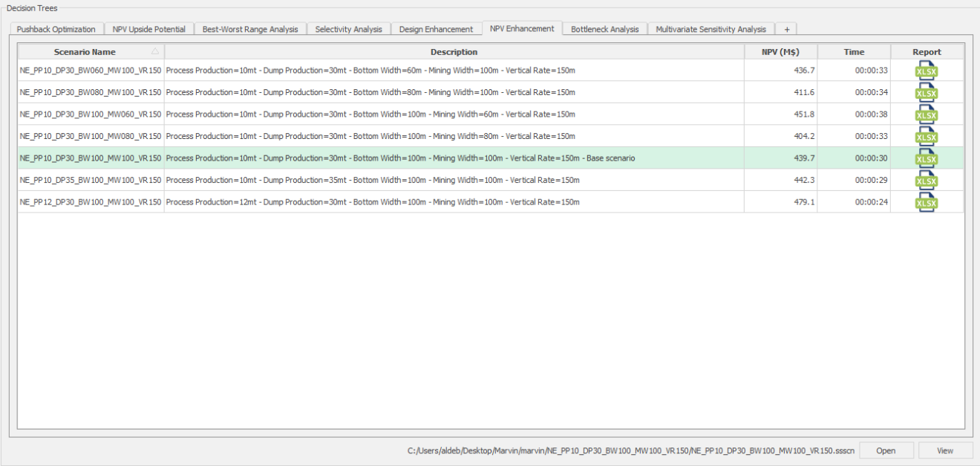The width and height of the screenshot is (980, 466).
Task: Open the XLSX report for NE_PP10_DP30_BW060_MW100_VR150
Action: point(927,71)
